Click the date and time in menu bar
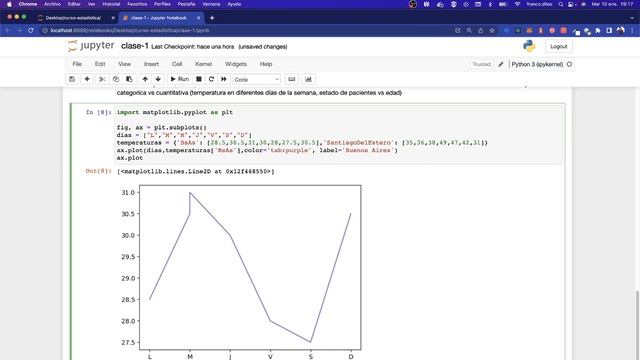Viewport: 640px width, 360px height. [612, 4]
